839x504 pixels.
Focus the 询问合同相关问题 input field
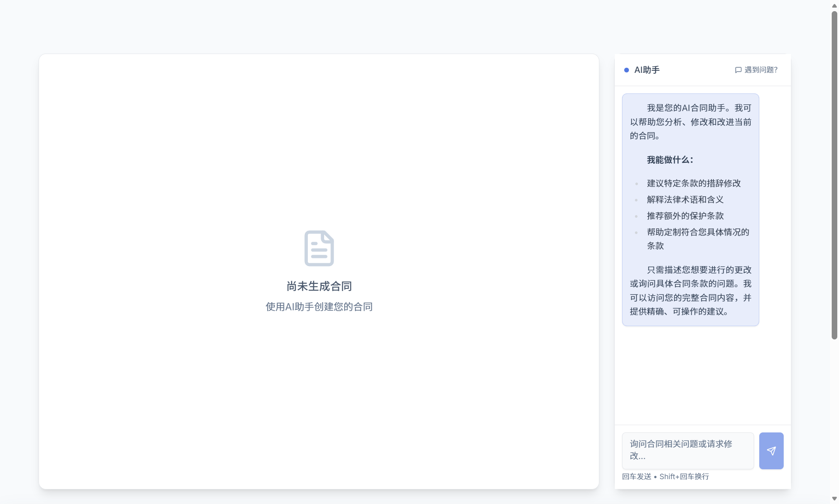pyautogui.click(x=688, y=450)
